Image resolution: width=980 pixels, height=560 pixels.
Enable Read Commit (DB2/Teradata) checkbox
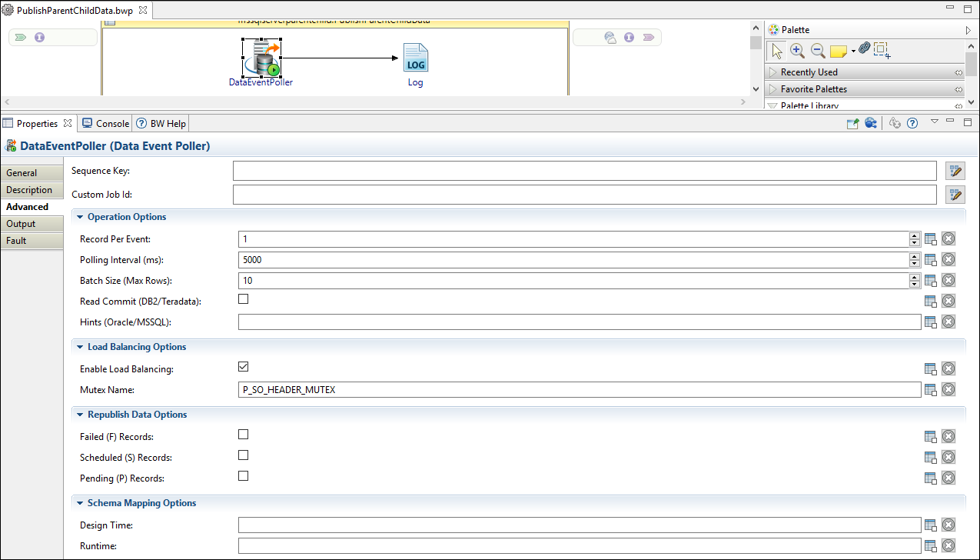click(x=244, y=299)
